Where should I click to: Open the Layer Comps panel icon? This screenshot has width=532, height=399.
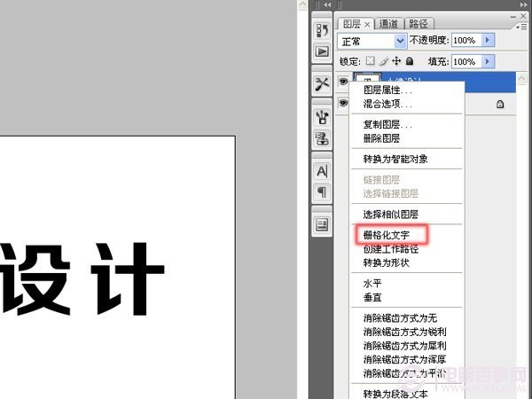tap(322, 224)
